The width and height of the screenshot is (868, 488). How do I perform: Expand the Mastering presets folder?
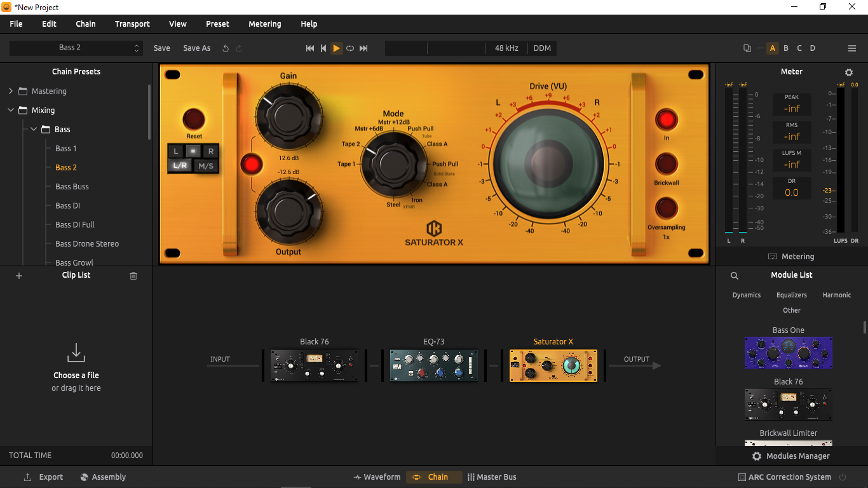pos(11,91)
